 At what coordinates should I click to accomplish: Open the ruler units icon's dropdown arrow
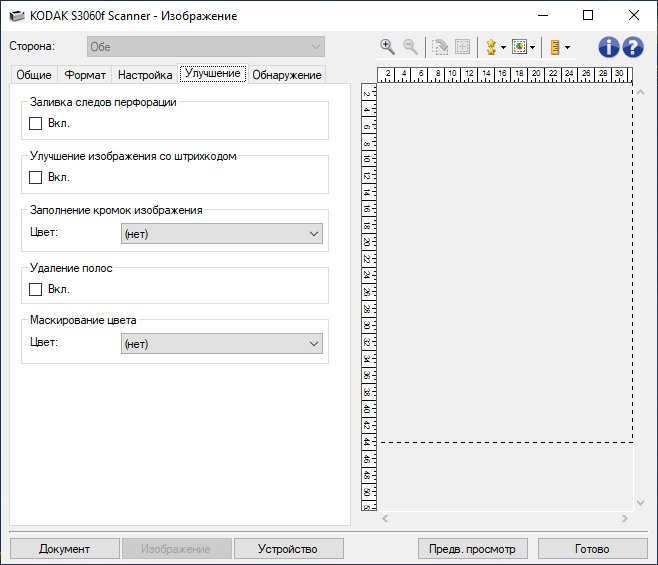pos(567,47)
